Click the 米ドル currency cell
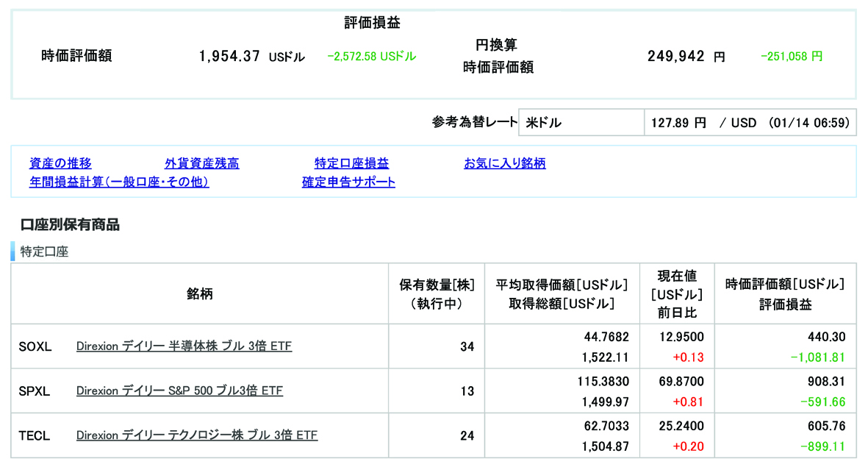The width and height of the screenshot is (868, 467). [582, 122]
